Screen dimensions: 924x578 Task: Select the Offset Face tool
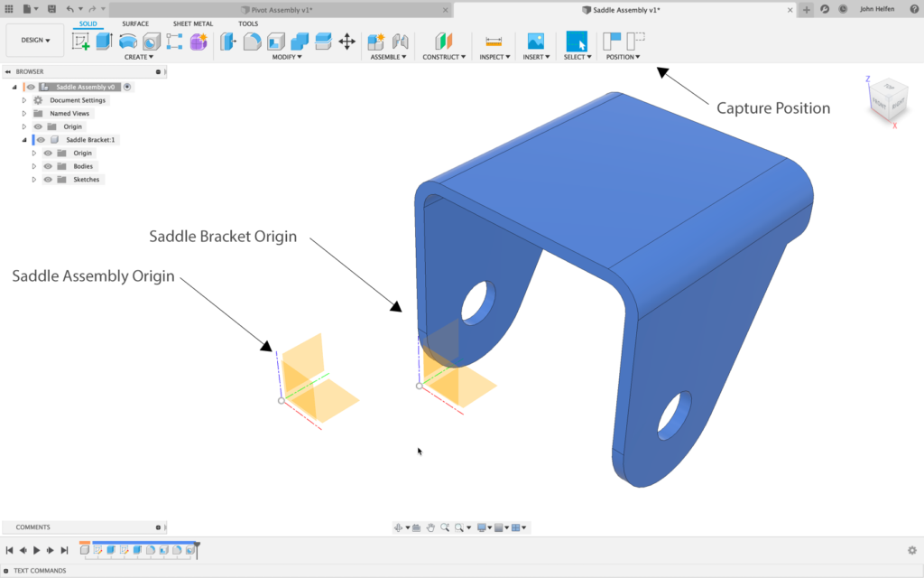click(323, 42)
